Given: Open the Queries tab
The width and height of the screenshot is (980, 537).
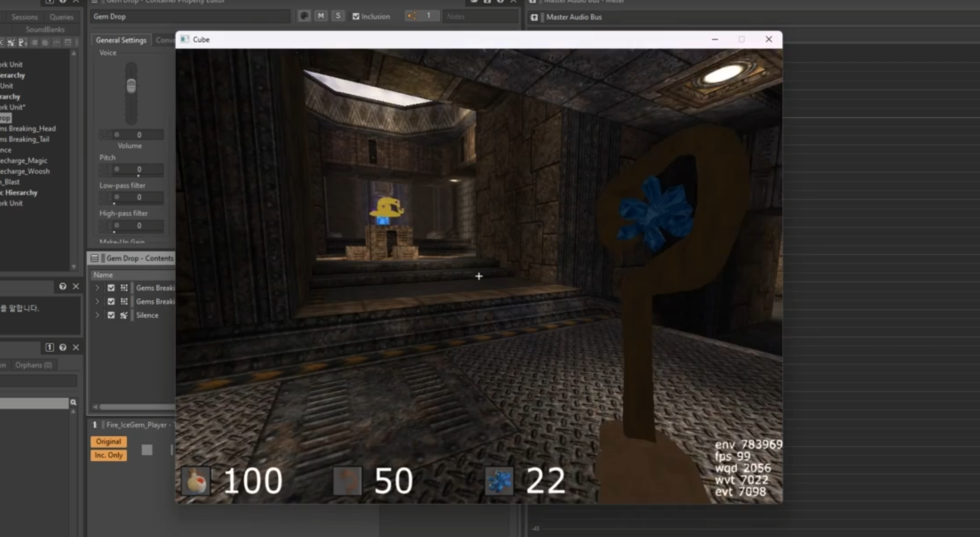Looking at the screenshot, I should pyautogui.click(x=62, y=17).
